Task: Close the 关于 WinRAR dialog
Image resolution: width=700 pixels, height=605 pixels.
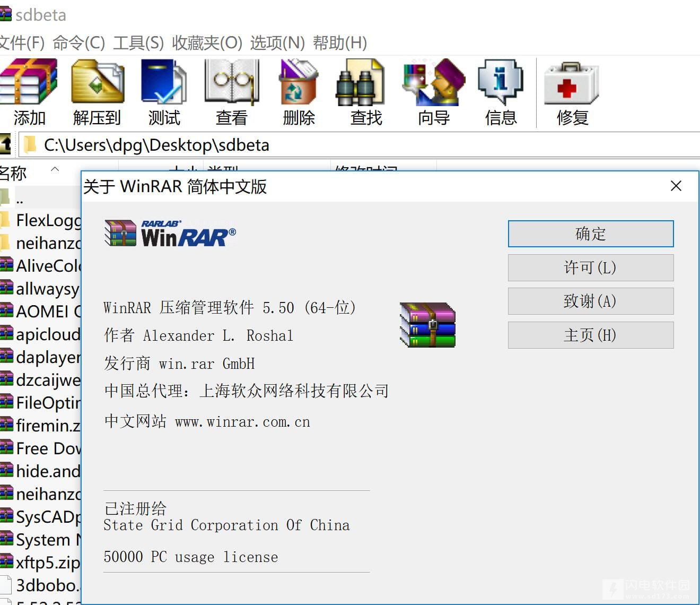Action: [x=676, y=186]
